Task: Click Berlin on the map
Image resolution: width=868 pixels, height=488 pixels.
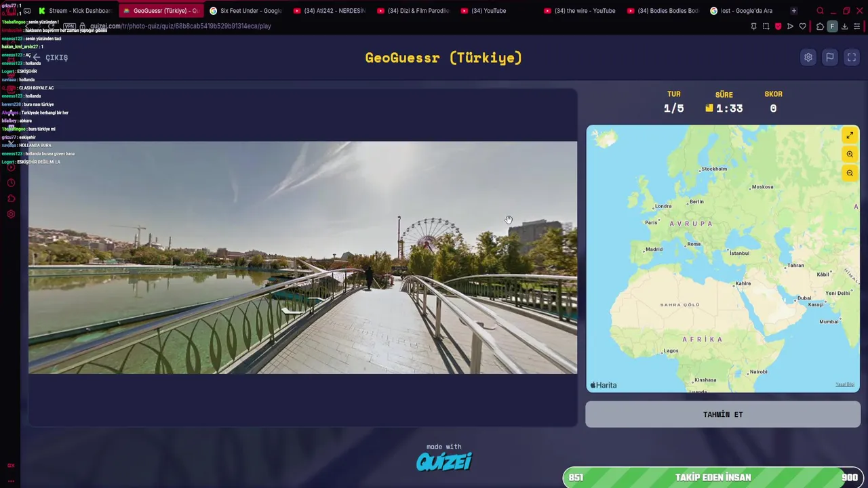Action: point(696,202)
